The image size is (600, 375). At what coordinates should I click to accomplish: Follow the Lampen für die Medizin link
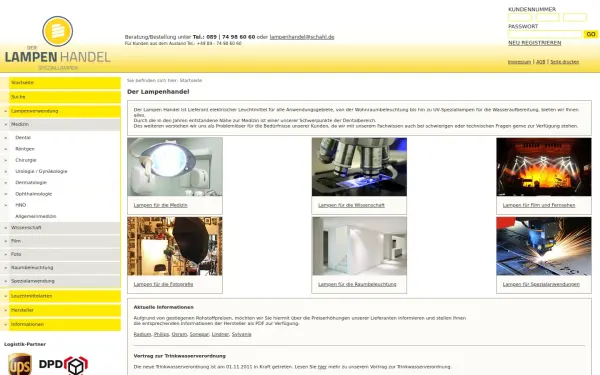160,205
